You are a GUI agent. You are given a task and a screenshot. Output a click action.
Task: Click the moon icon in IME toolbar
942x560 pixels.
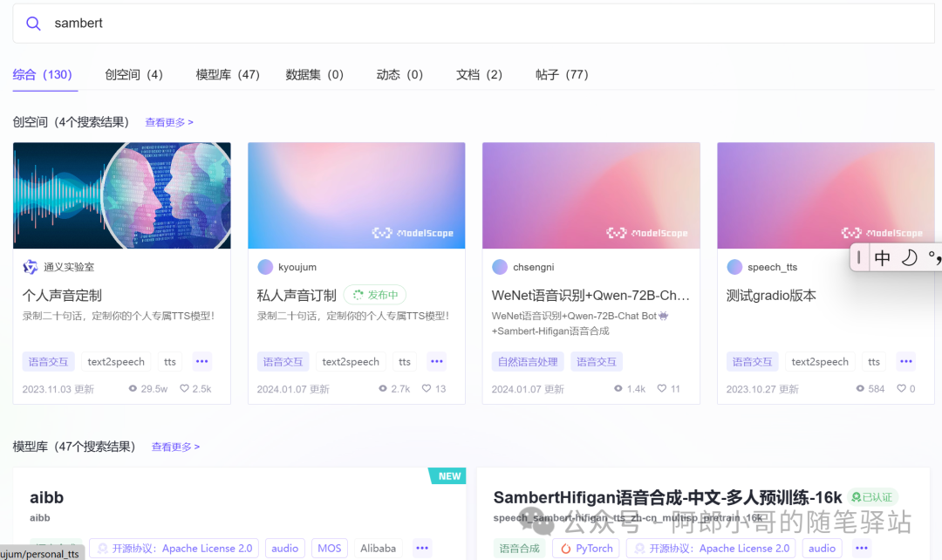click(x=910, y=258)
